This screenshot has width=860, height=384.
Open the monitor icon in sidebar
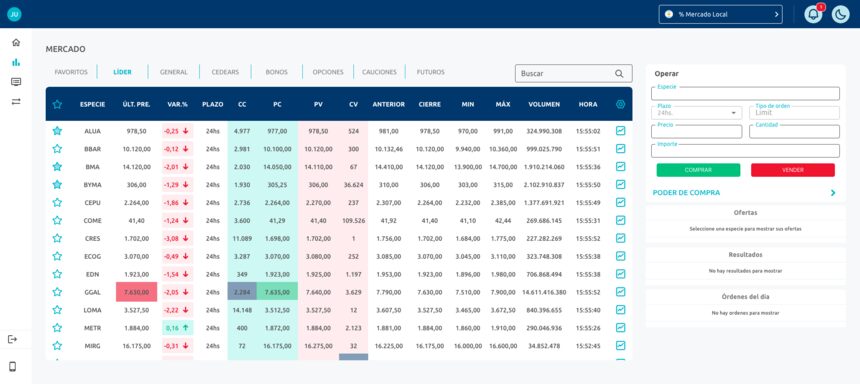[16, 82]
